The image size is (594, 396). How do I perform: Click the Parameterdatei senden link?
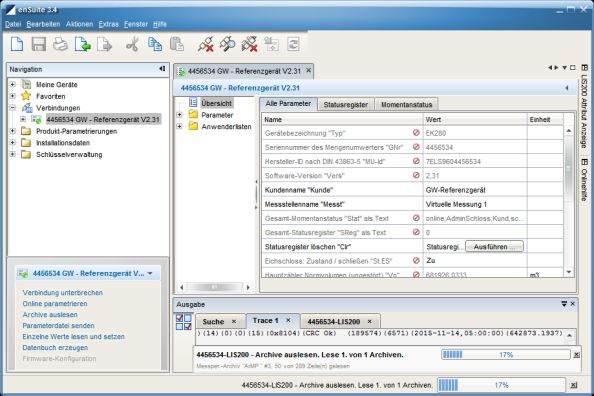coord(58,326)
